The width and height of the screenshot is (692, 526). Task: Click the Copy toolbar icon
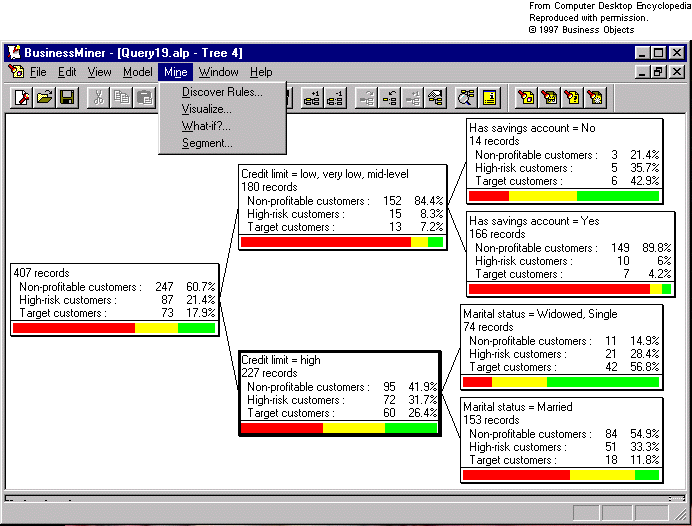(x=121, y=97)
